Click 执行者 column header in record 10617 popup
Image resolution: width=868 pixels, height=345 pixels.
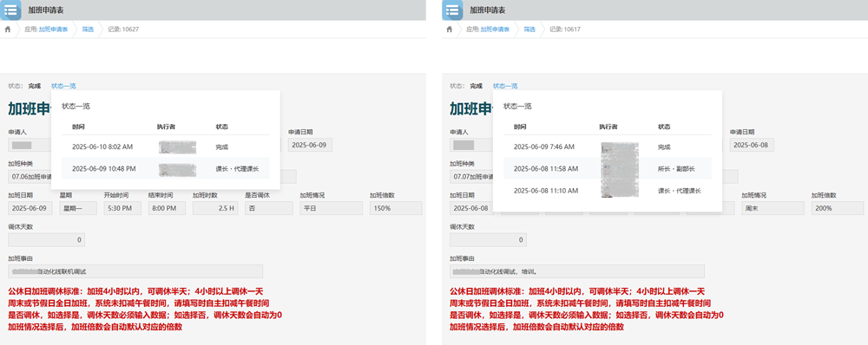coord(608,127)
